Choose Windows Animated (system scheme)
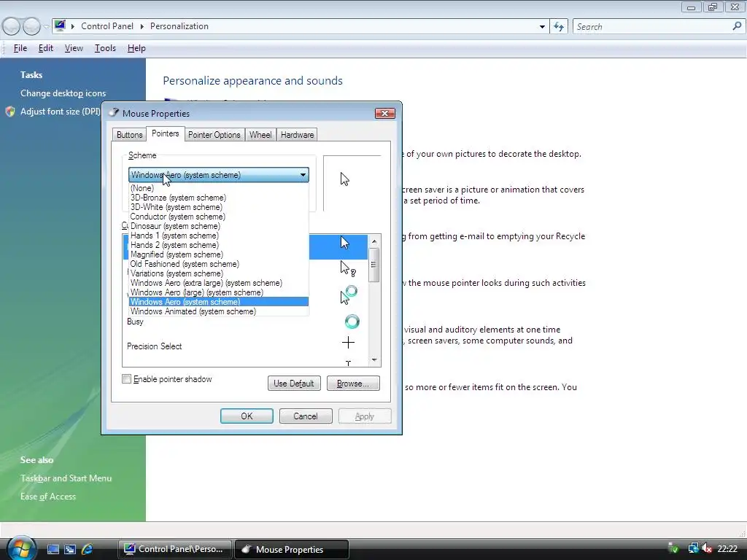Image resolution: width=747 pixels, height=560 pixels. pyautogui.click(x=219, y=311)
